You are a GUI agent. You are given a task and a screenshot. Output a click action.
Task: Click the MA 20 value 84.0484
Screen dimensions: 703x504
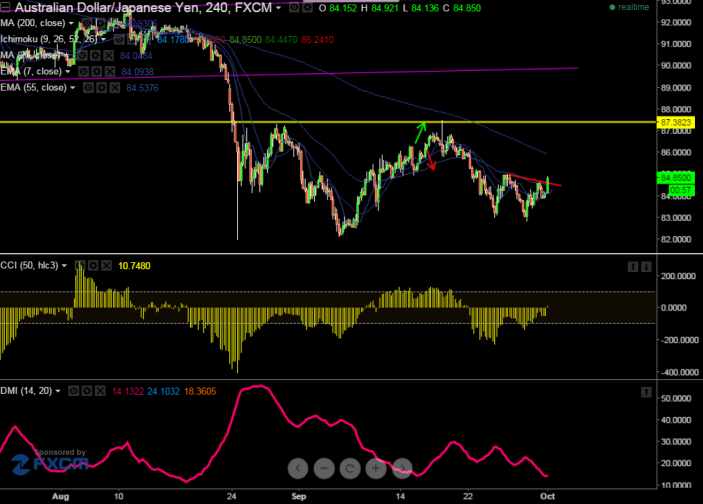pos(136,56)
